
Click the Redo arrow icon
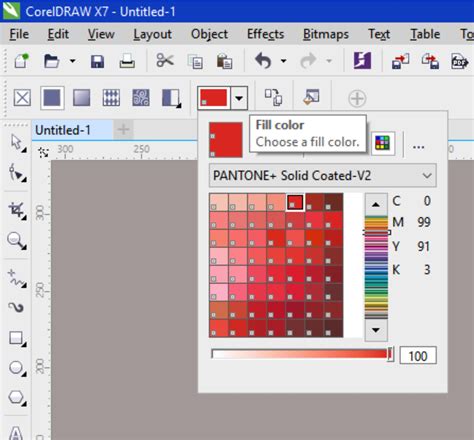(308, 61)
